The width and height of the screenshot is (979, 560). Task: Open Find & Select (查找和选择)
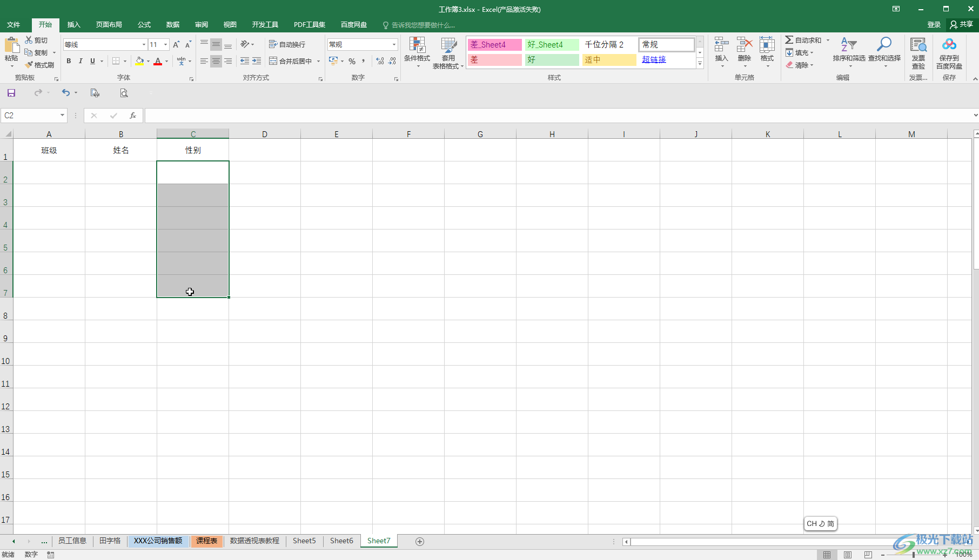tap(884, 52)
